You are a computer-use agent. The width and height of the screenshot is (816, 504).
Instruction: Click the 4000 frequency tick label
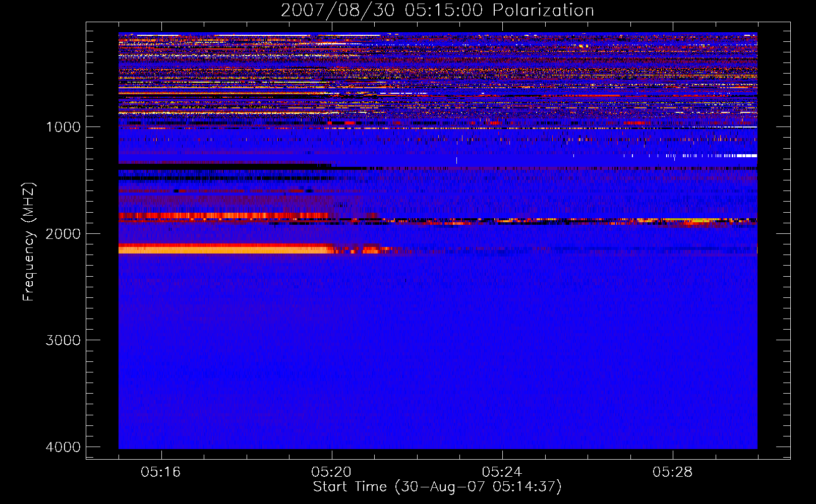[63, 447]
